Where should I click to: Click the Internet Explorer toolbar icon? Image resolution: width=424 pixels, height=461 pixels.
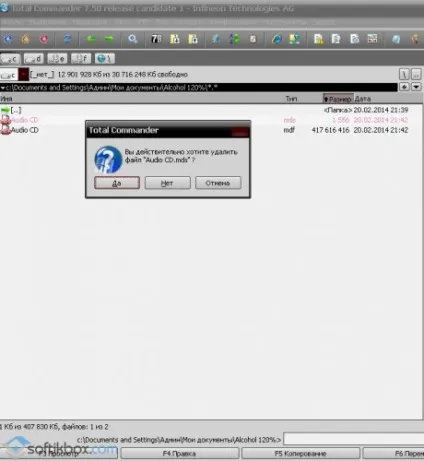click(277, 39)
